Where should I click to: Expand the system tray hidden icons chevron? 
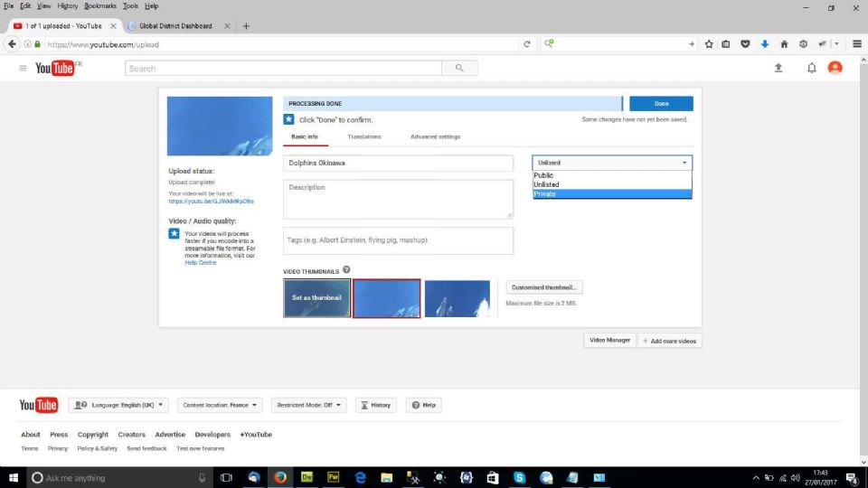[x=756, y=478]
